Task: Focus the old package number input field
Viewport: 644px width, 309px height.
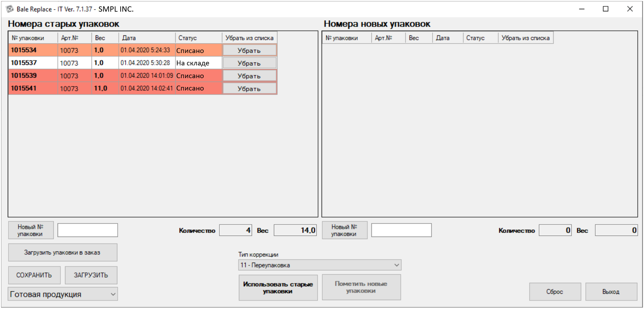Action: click(88, 230)
